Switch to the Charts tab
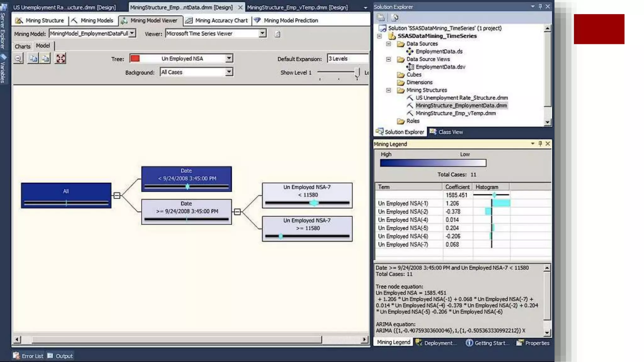The image size is (644, 362). pos(22,46)
